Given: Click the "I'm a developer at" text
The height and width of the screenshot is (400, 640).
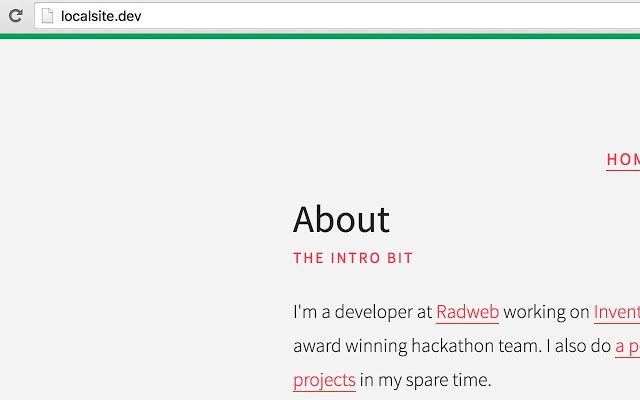Looking at the screenshot, I should [363, 312].
